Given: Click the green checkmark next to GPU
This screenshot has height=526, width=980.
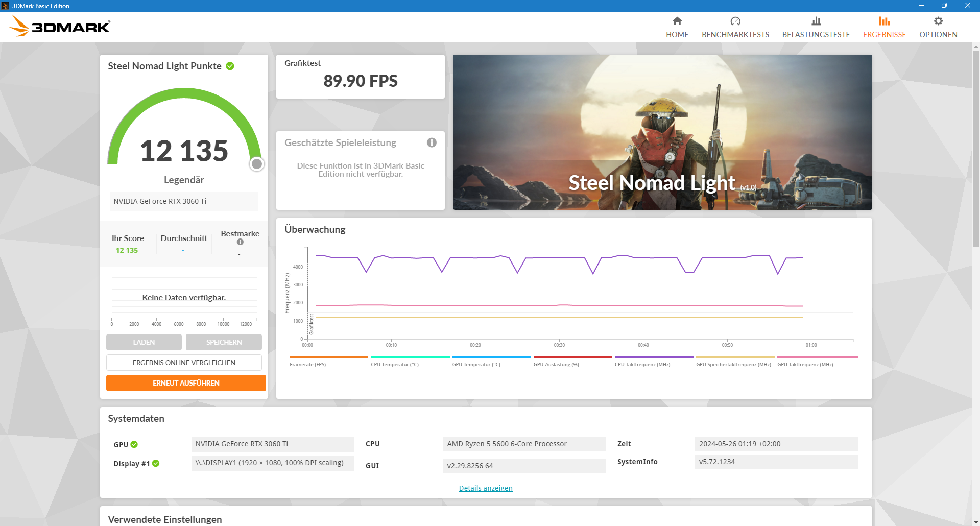Looking at the screenshot, I should pyautogui.click(x=134, y=444).
